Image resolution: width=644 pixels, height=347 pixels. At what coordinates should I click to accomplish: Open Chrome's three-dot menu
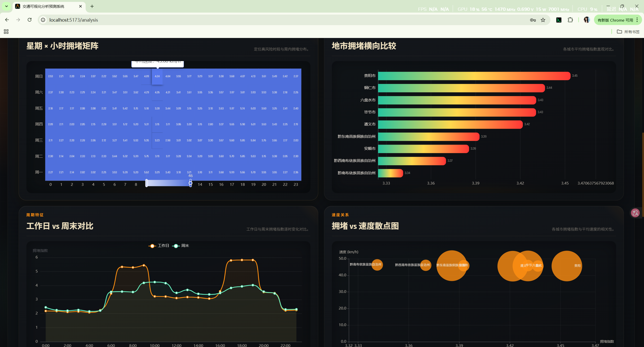[x=637, y=20]
